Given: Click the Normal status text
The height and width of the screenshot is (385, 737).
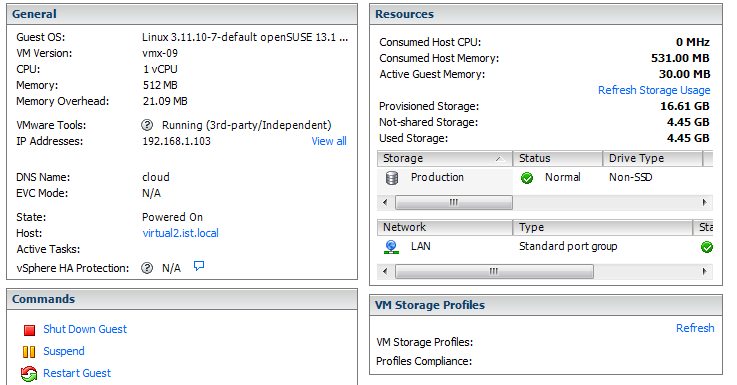Looking at the screenshot, I should pos(563,177).
